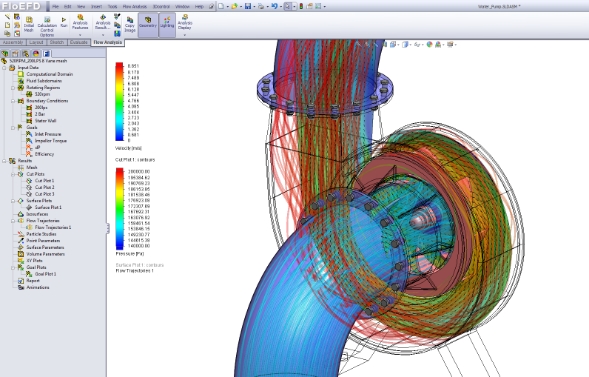Click the Copy Image button

tap(130, 25)
